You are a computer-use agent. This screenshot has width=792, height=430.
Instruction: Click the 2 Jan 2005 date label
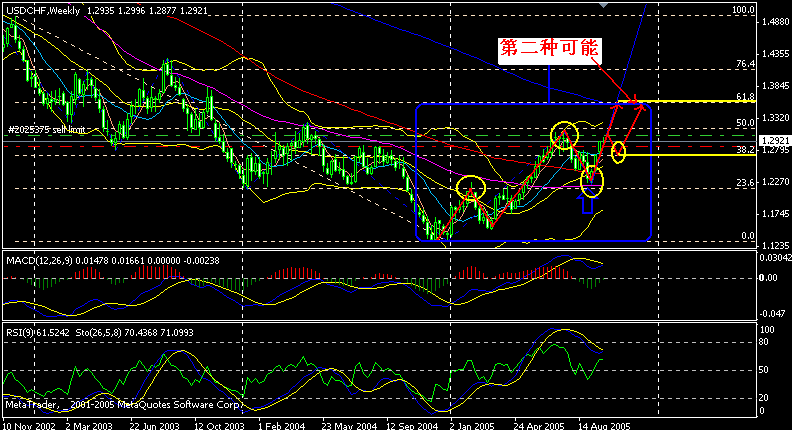coord(472,425)
